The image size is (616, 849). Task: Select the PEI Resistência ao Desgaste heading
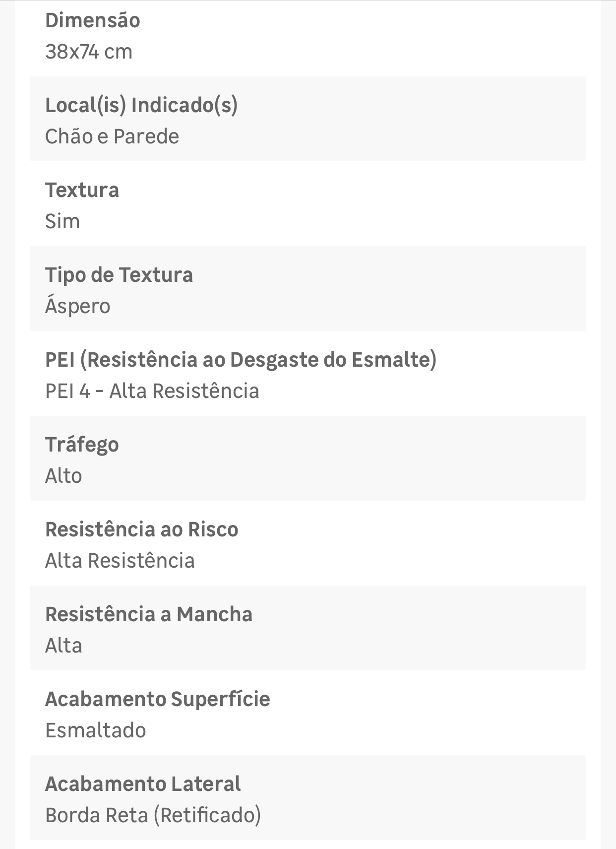point(241,360)
